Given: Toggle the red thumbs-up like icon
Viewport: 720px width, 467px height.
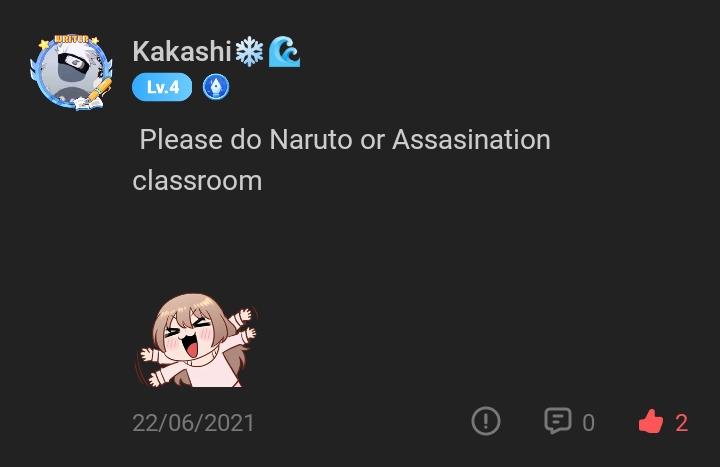Looking at the screenshot, I should pos(651,421).
